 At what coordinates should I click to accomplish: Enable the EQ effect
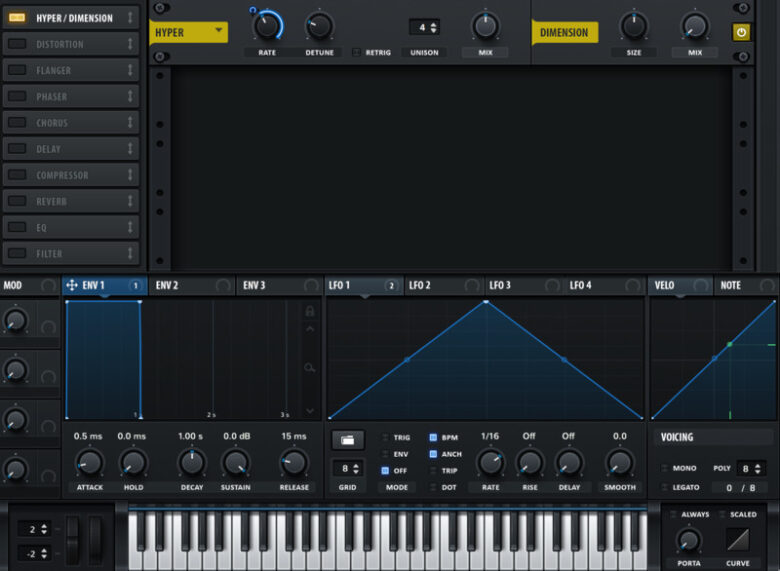pos(17,227)
